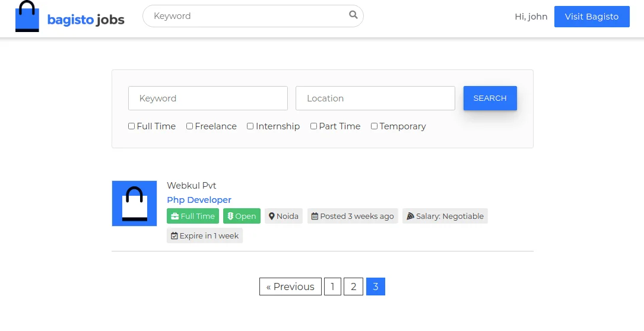Click the Expire in 1 week tag
The width and height of the screenshot is (644, 331).
coord(205,235)
